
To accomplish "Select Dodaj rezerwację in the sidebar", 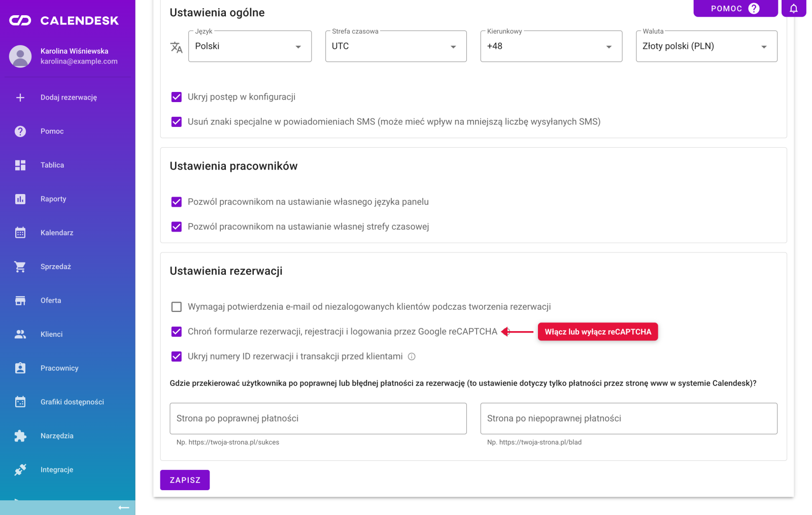I will tap(67, 98).
